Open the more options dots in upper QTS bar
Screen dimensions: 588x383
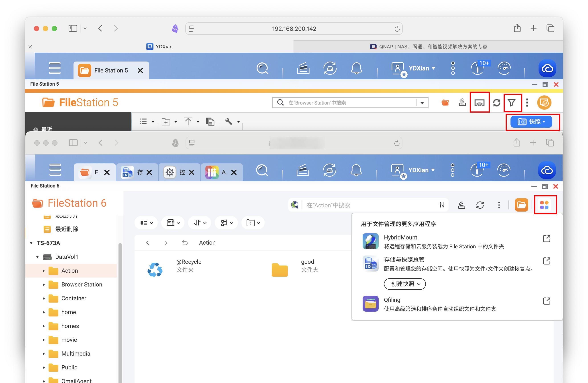pos(453,68)
